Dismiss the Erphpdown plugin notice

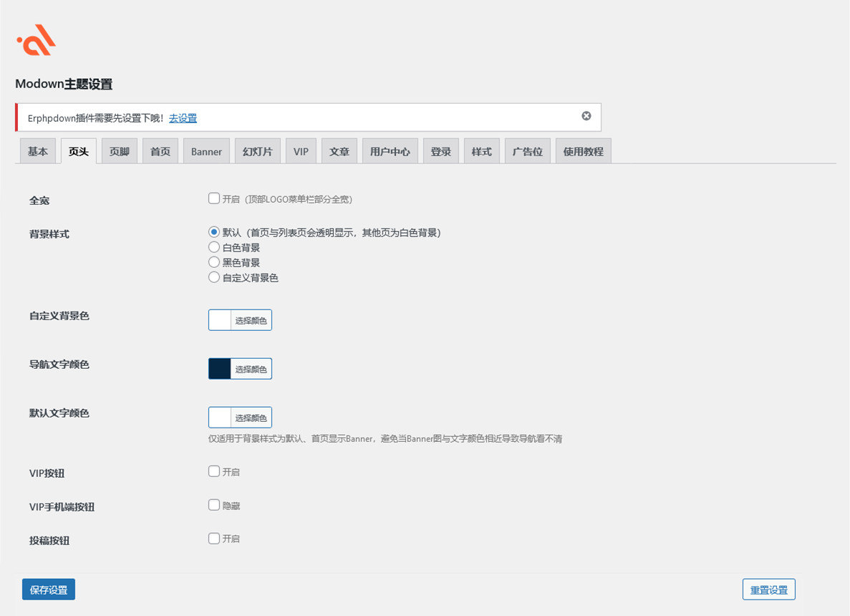pyautogui.click(x=586, y=116)
